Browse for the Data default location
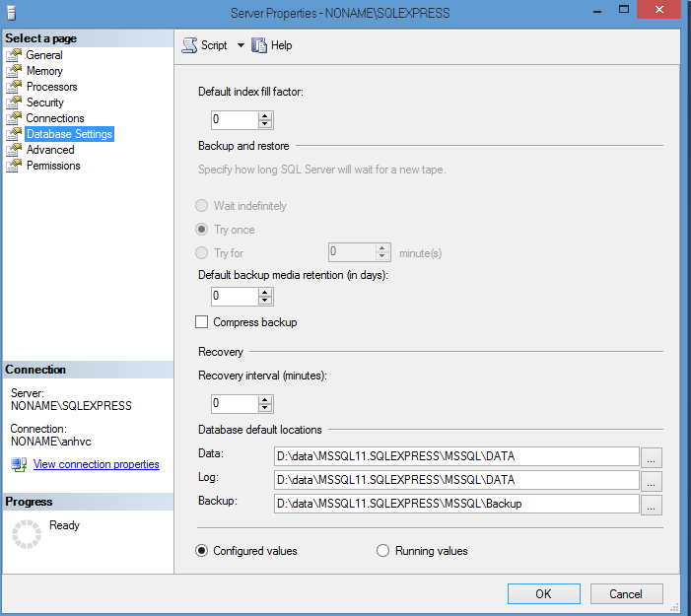Image resolution: width=691 pixels, height=616 pixels. [x=652, y=457]
